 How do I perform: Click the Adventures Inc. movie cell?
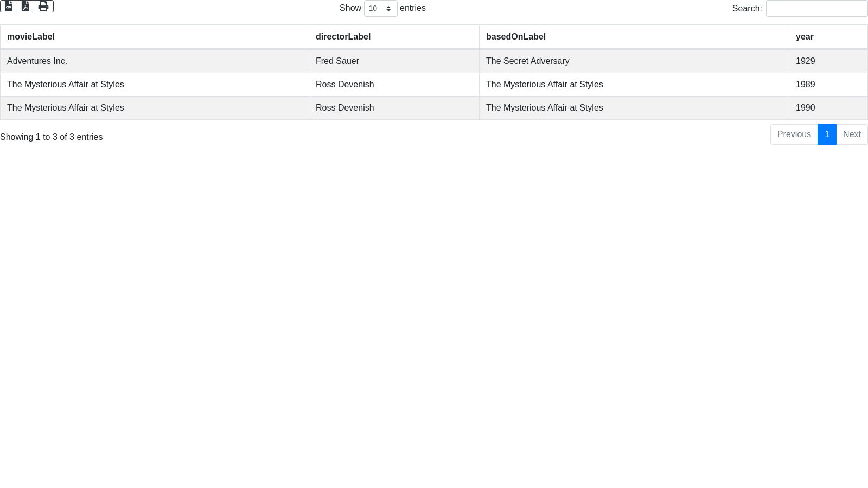[x=37, y=61]
